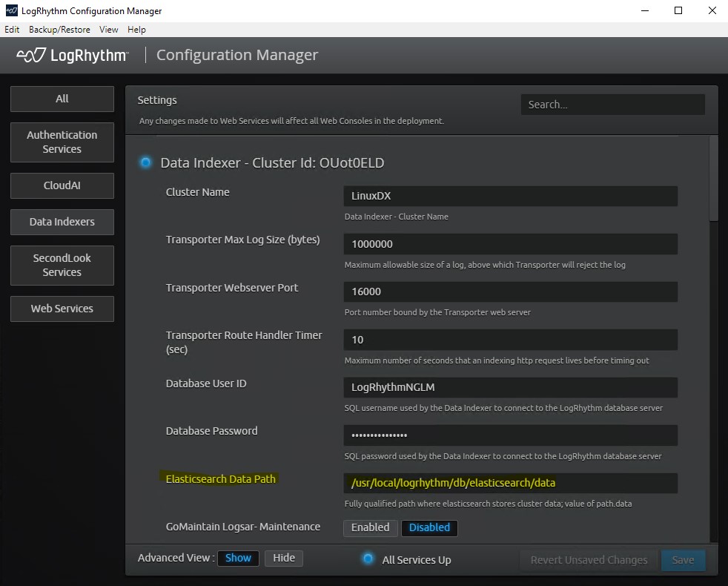Hide the Advanced View
The image size is (728, 586).
(284, 558)
